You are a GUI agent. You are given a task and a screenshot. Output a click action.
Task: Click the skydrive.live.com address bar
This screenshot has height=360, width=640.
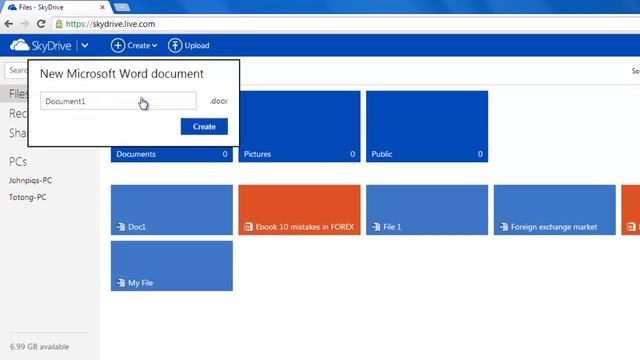click(345, 24)
